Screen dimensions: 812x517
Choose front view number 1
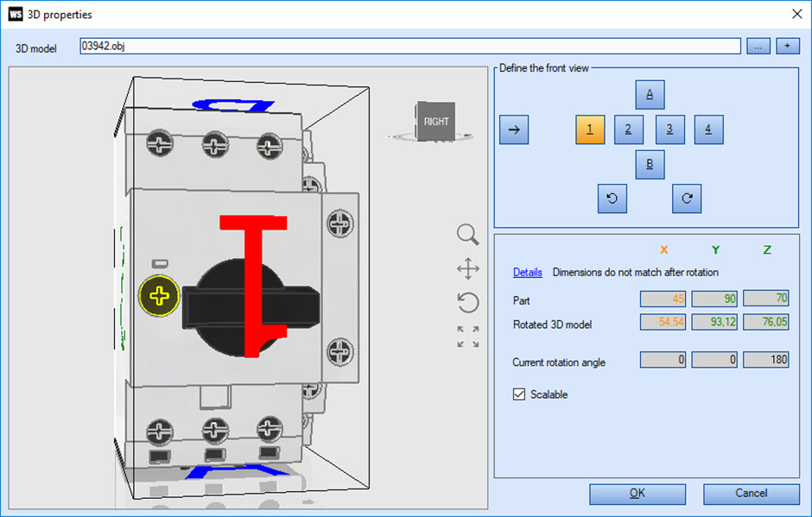click(590, 129)
